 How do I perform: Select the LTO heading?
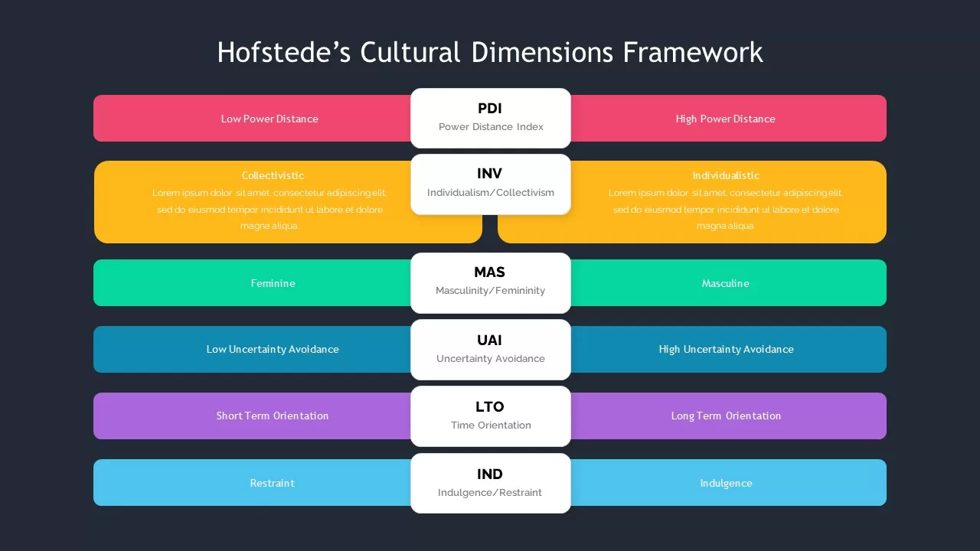(490, 407)
